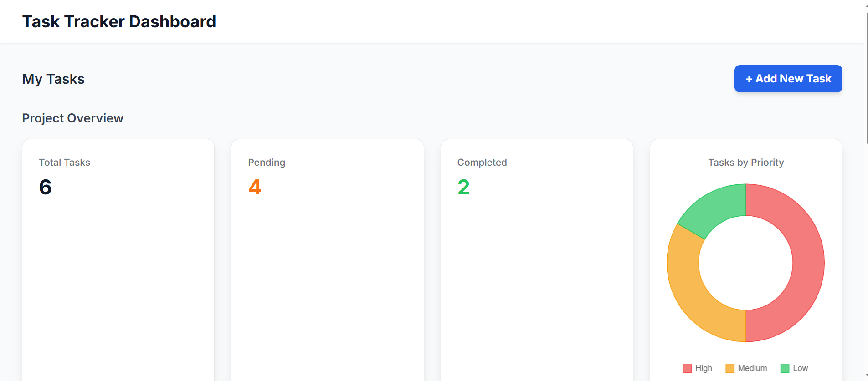868x381 pixels.
Task: Click the green completed count 2
Action: [463, 187]
